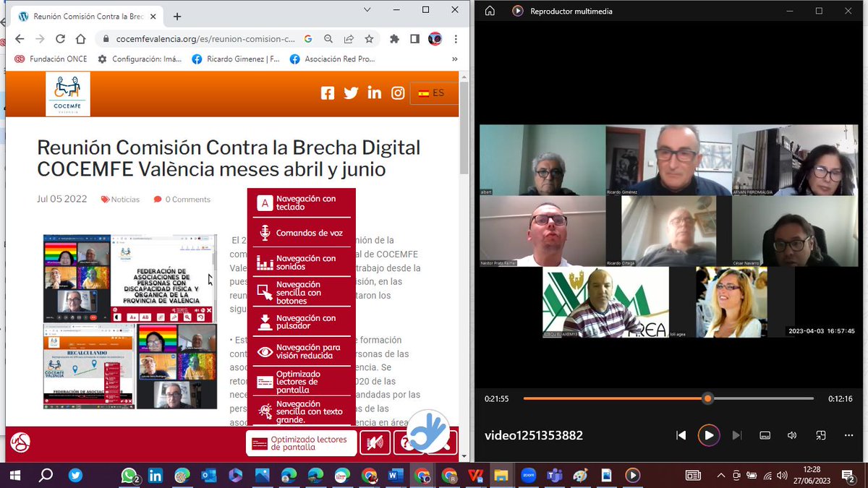Choose Optimizado lectores de pantalla in menu list
This screenshot has height=488, width=868.
tap(302, 381)
